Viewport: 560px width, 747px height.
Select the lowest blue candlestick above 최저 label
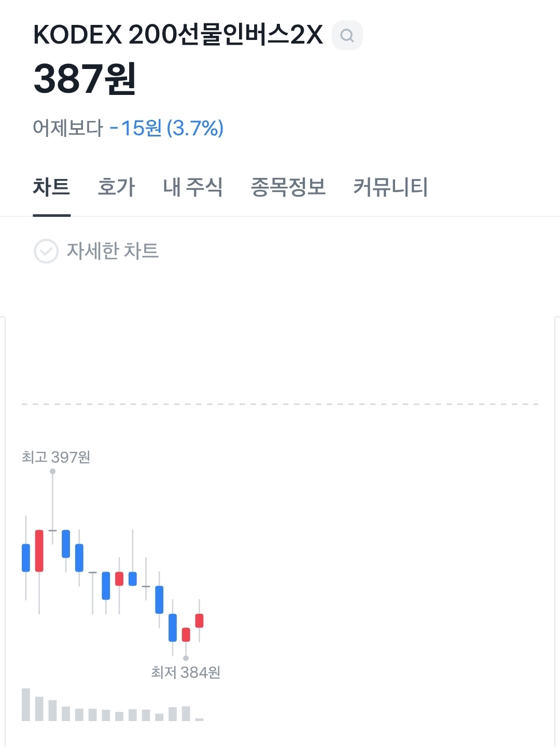[173, 628]
